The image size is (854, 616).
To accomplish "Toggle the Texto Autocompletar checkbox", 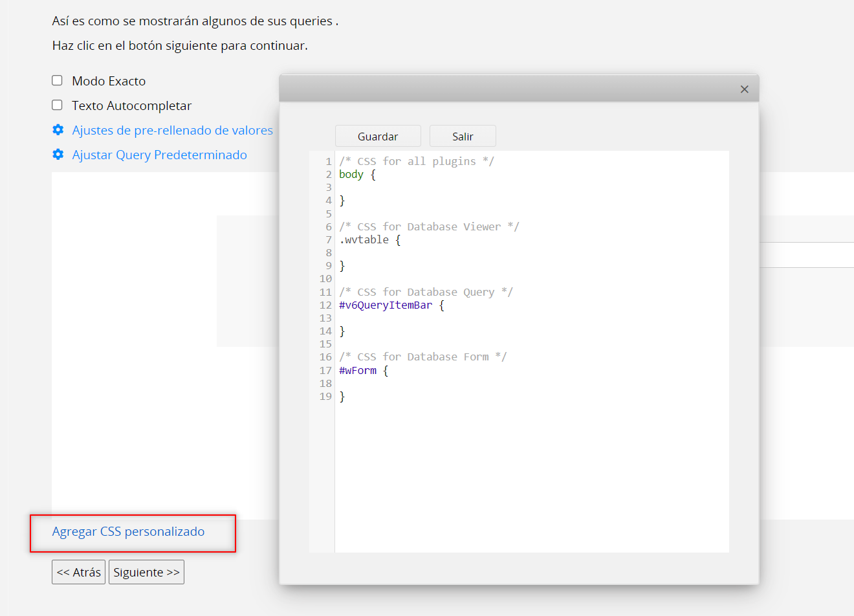I will pos(58,105).
